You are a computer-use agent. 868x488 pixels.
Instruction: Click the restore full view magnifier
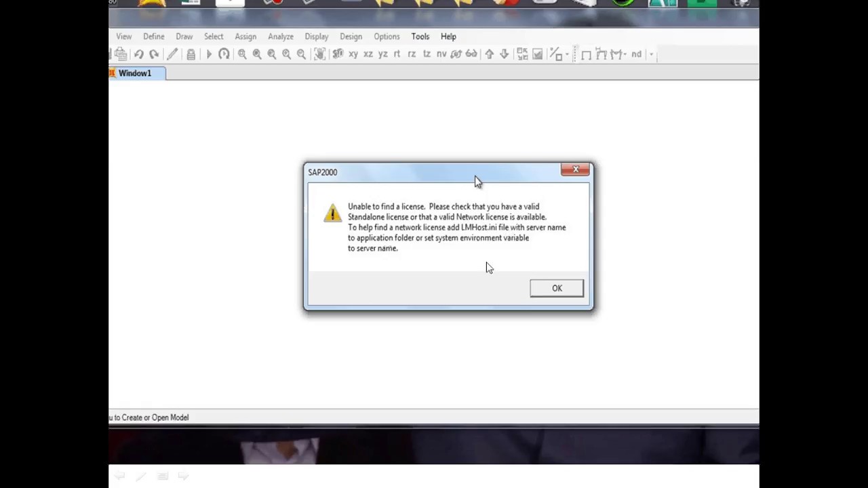[x=257, y=54]
